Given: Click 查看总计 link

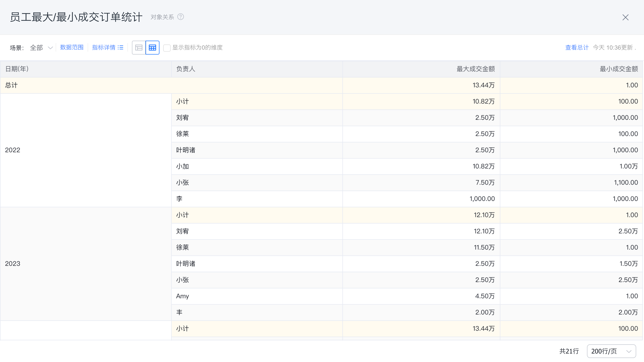Looking at the screenshot, I should (x=577, y=47).
